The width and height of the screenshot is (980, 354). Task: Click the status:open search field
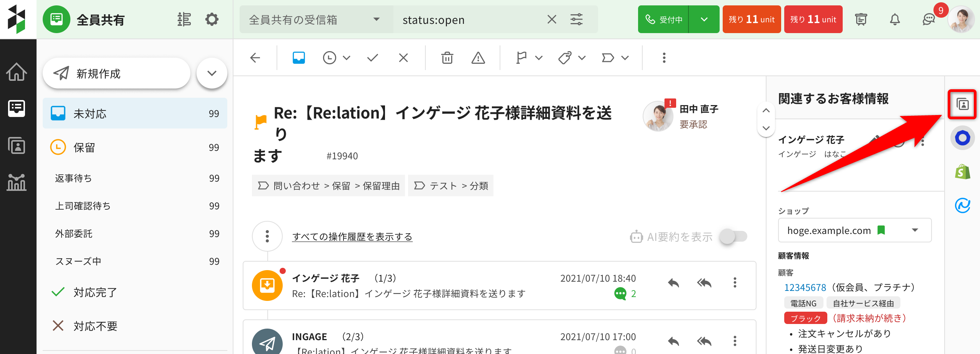point(469,20)
